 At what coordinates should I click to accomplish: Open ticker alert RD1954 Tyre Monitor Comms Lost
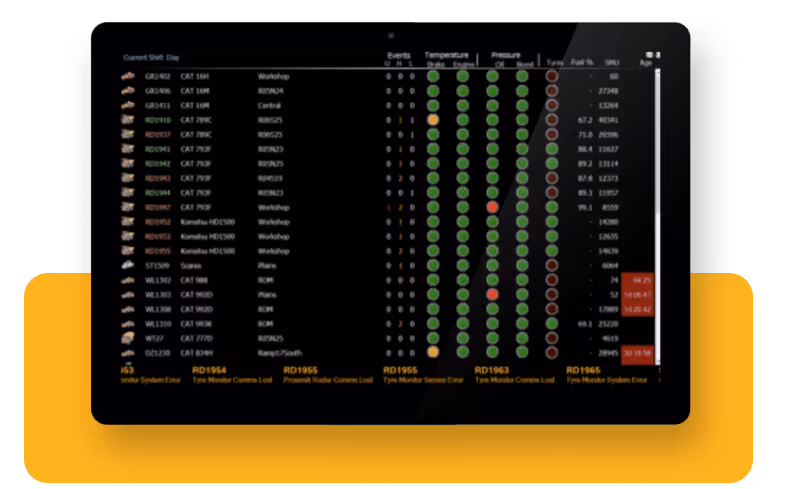[232, 375]
